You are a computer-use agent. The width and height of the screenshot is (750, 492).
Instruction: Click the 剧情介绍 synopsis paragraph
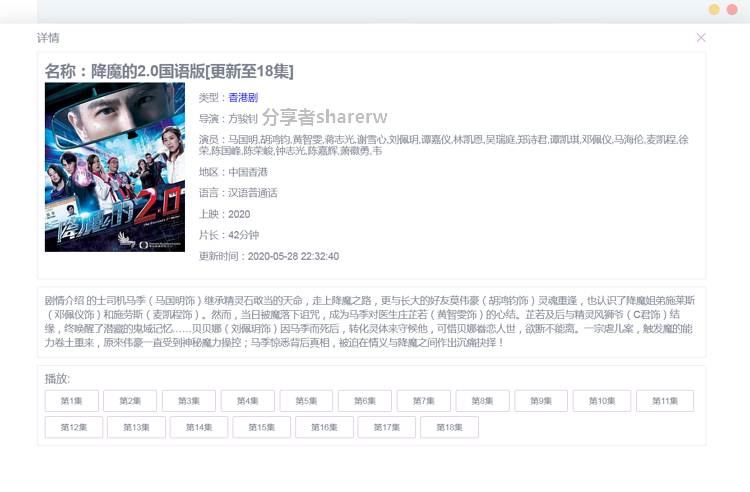(x=369, y=321)
